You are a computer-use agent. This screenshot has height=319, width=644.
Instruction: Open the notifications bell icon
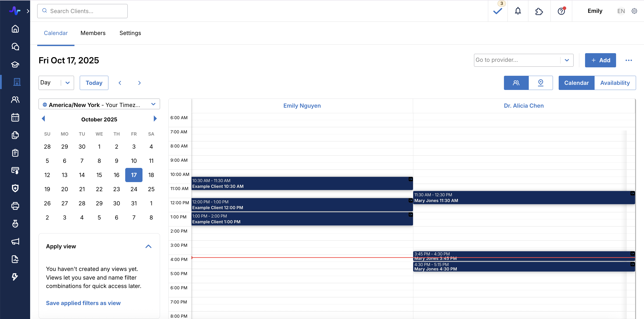click(x=518, y=11)
